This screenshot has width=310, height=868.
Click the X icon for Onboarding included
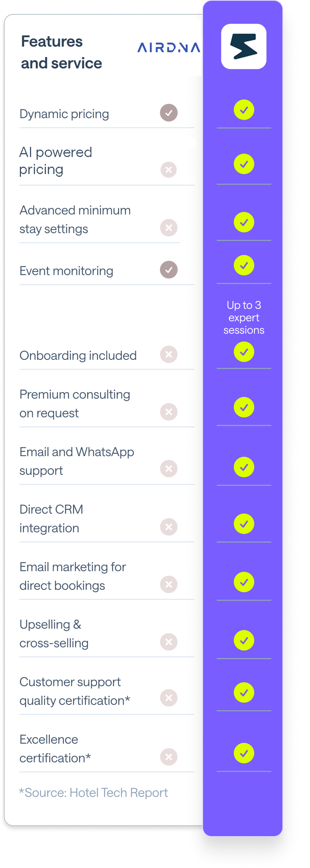click(x=169, y=354)
